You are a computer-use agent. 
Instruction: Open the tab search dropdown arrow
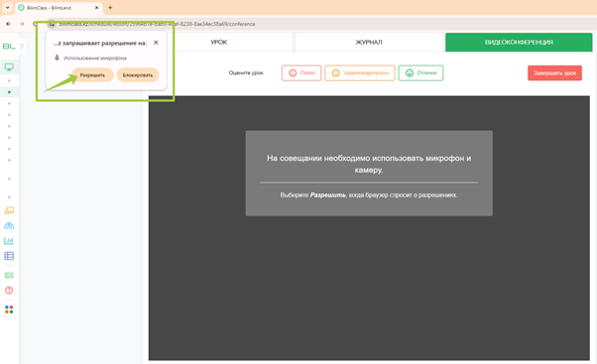point(7,8)
